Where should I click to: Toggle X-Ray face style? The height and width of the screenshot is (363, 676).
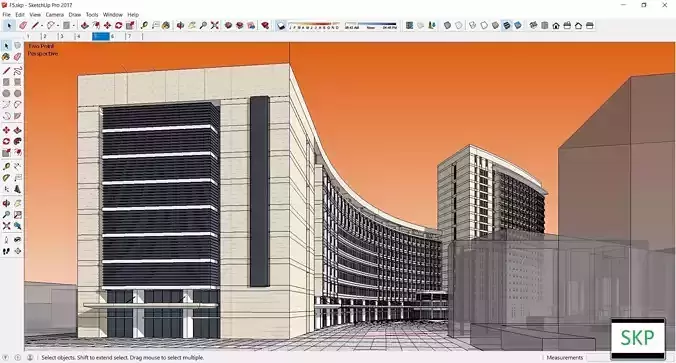(448, 25)
